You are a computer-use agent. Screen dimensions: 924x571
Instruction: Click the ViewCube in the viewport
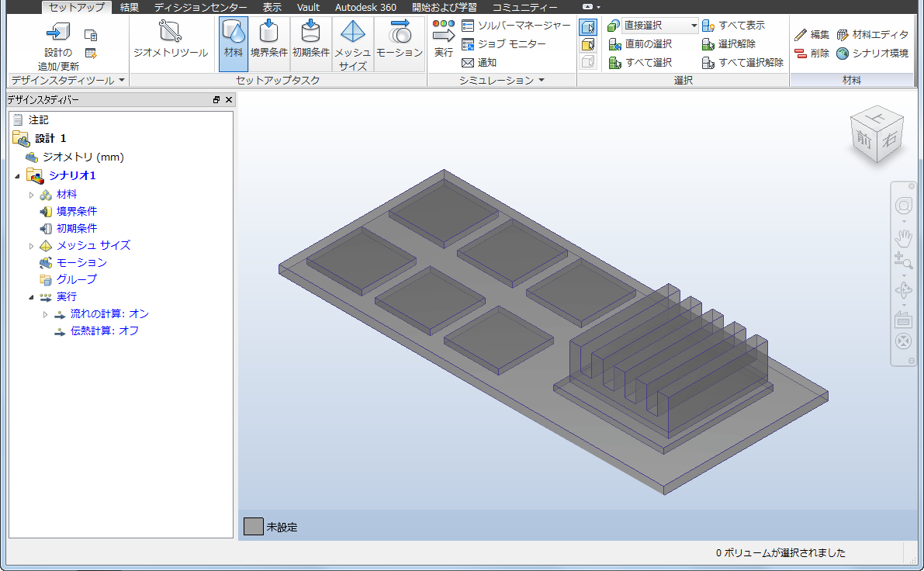(x=877, y=133)
